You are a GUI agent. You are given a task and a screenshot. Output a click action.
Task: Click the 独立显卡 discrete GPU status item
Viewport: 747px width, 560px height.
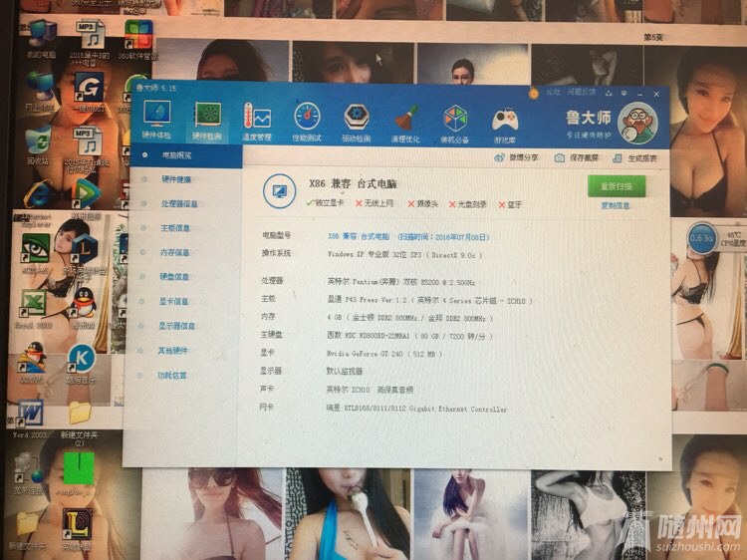tap(325, 203)
